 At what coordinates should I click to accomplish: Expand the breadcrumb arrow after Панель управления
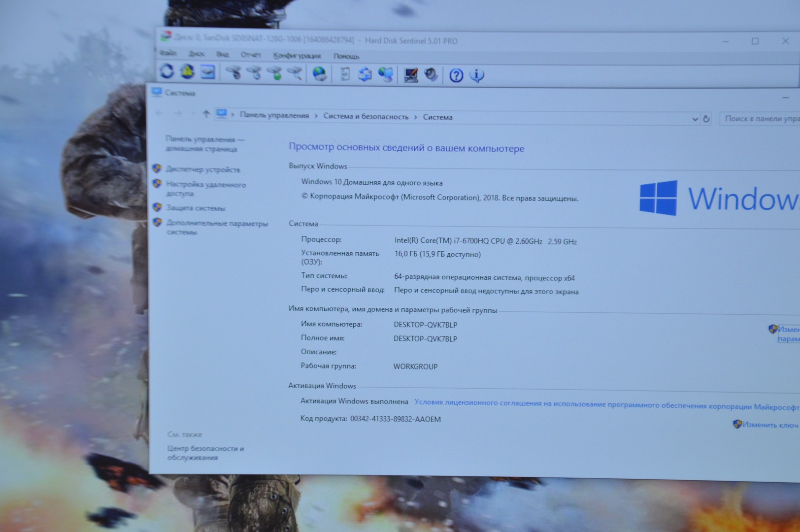[316, 116]
